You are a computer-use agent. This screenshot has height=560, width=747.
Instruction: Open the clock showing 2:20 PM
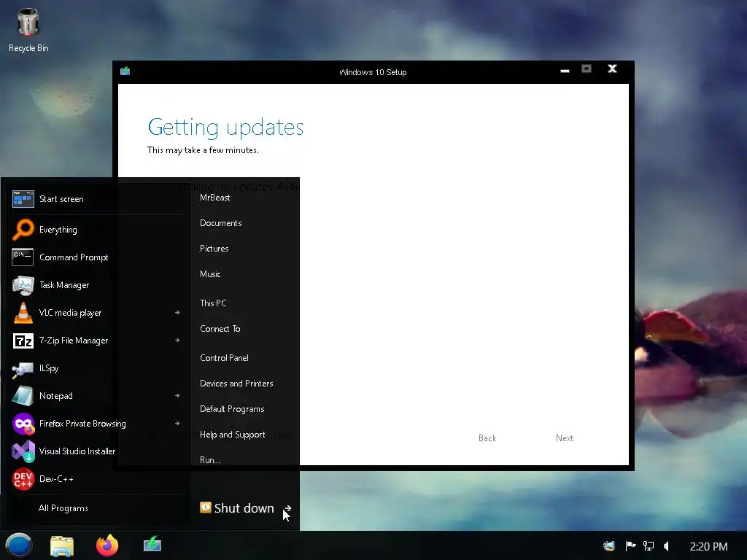pos(708,547)
